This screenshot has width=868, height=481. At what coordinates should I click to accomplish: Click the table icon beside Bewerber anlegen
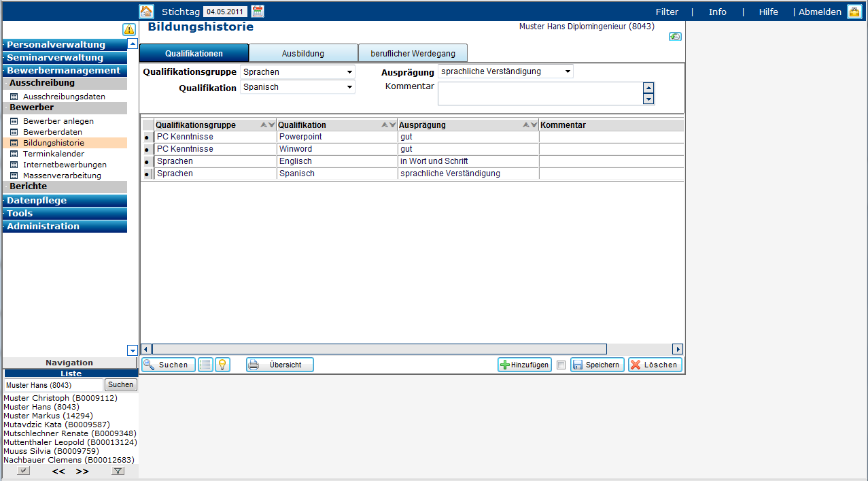tap(14, 121)
